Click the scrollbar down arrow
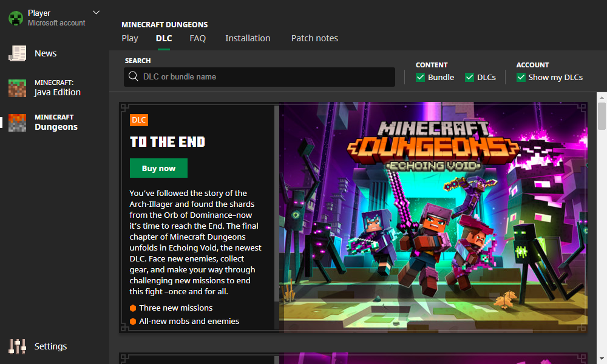This screenshot has width=607, height=364. pos(602,359)
